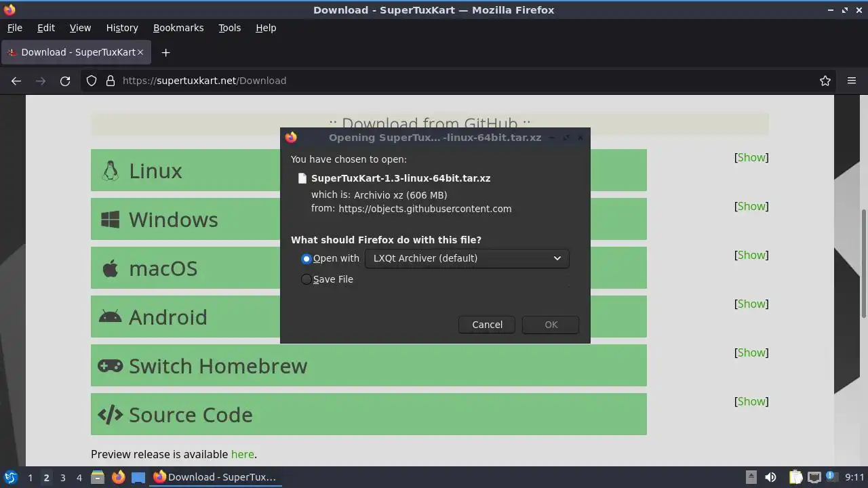Open Firefox hamburger application menu
Image resolution: width=868 pixels, height=488 pixels.
coord(852,81)
